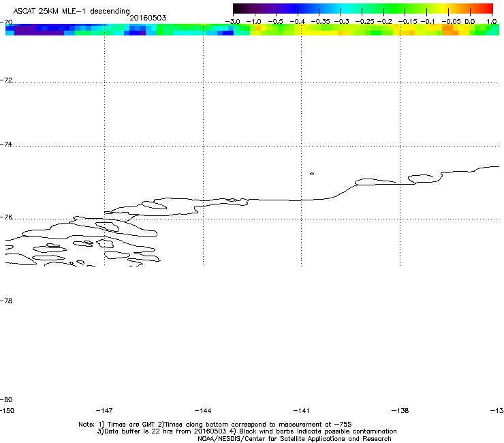Screen dimensions: 504x443
Task: Click the note line starting "3)Data buffer is 22 hrs"
Action: [x=247, y=431]
